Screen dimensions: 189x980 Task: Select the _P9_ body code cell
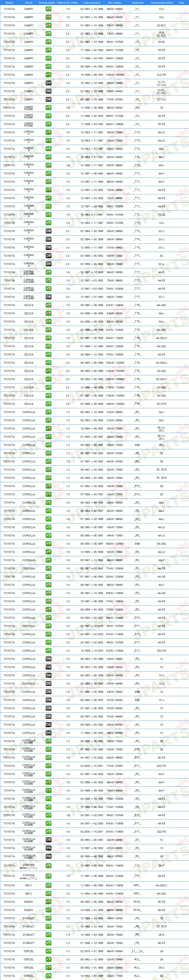coord(137,943)
